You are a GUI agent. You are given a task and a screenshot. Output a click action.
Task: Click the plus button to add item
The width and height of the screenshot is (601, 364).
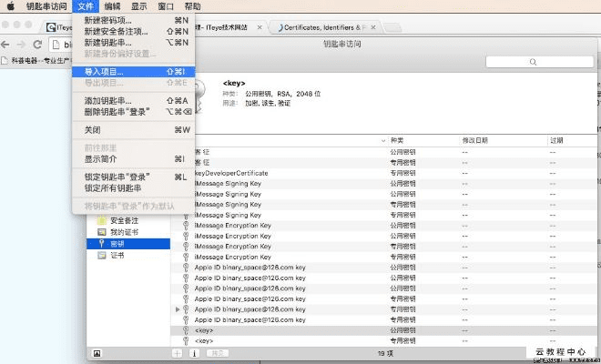point(178,352)
